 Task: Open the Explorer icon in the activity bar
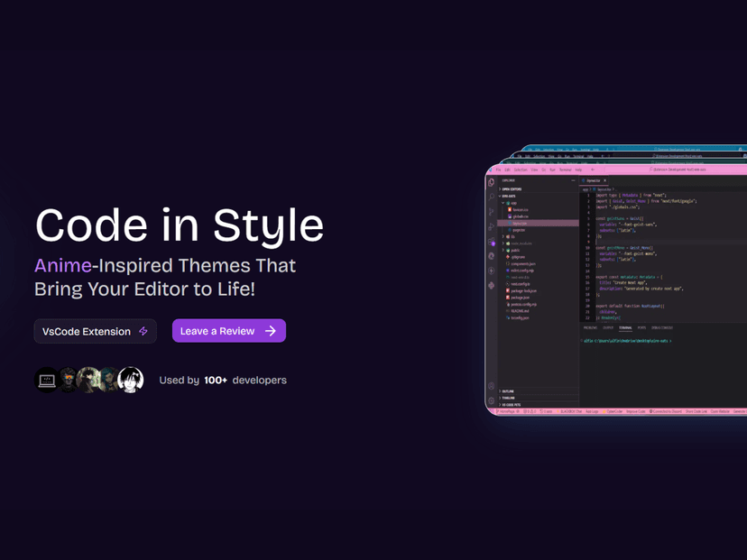492,182
